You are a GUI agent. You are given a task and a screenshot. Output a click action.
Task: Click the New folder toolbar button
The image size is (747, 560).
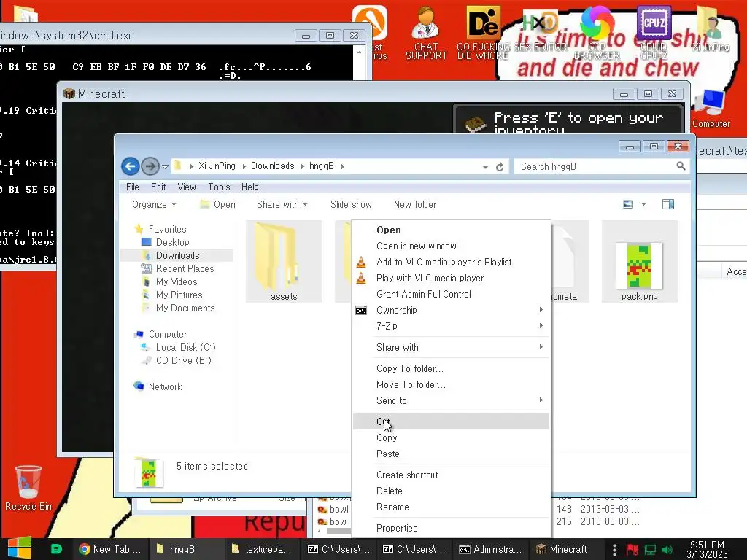coord(415,204)
